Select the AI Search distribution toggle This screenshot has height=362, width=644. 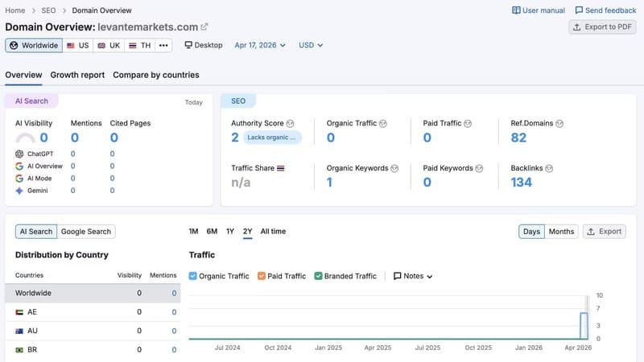(36, 232)
